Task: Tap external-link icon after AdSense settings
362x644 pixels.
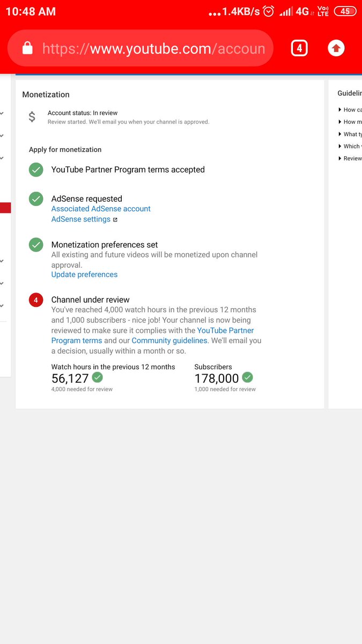Action: click(x=115, y=219)
